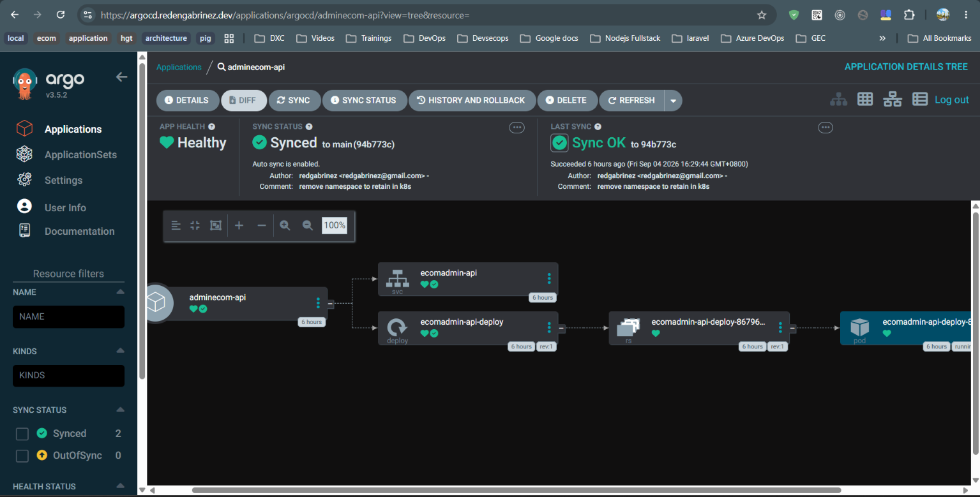Click the plus expand icon in graph toolbar
980x497 pixels.
239,225
